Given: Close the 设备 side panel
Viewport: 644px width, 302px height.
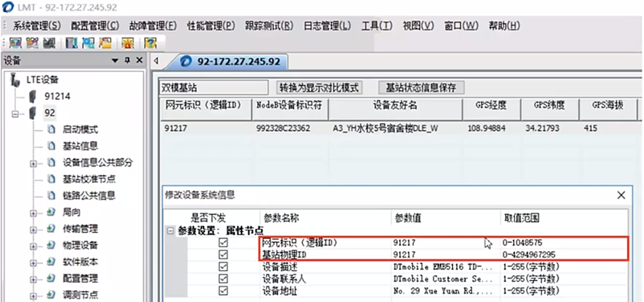Looking at the screenshot, I should coord(139,60).
